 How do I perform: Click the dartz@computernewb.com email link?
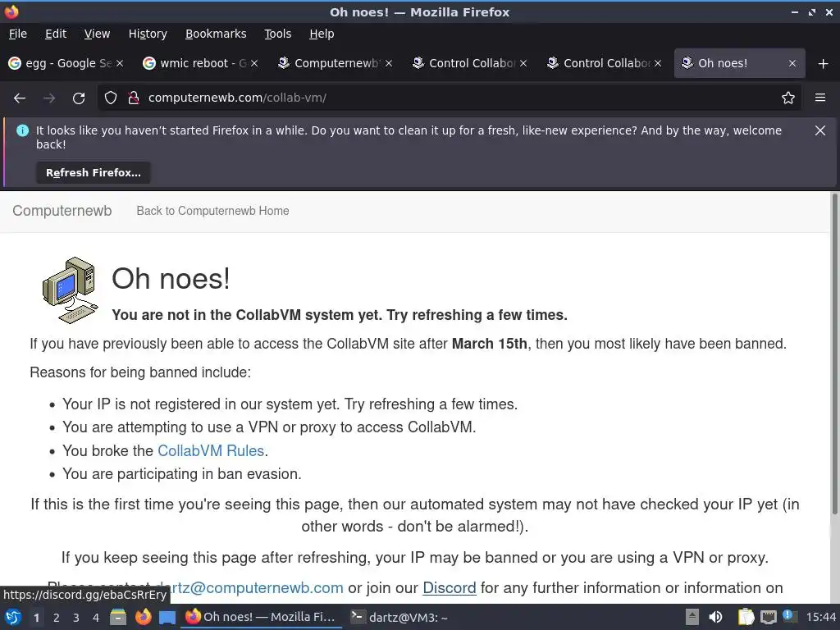[x=249, y=587]
